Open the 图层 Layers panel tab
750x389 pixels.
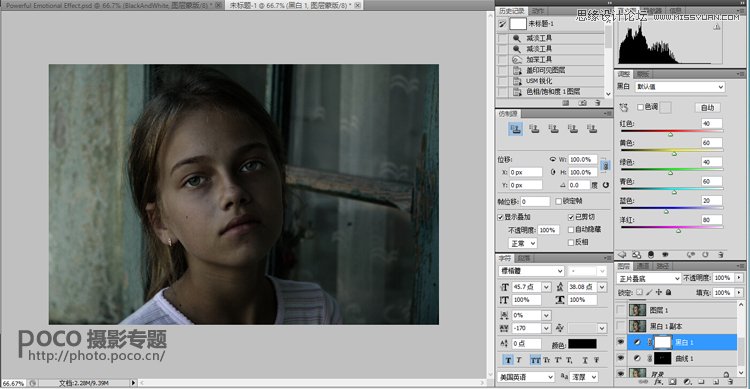click(623, 266)
